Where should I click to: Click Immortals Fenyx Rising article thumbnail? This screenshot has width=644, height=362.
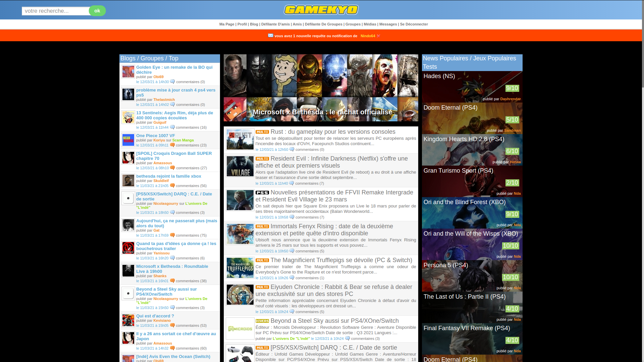(240, 234)
